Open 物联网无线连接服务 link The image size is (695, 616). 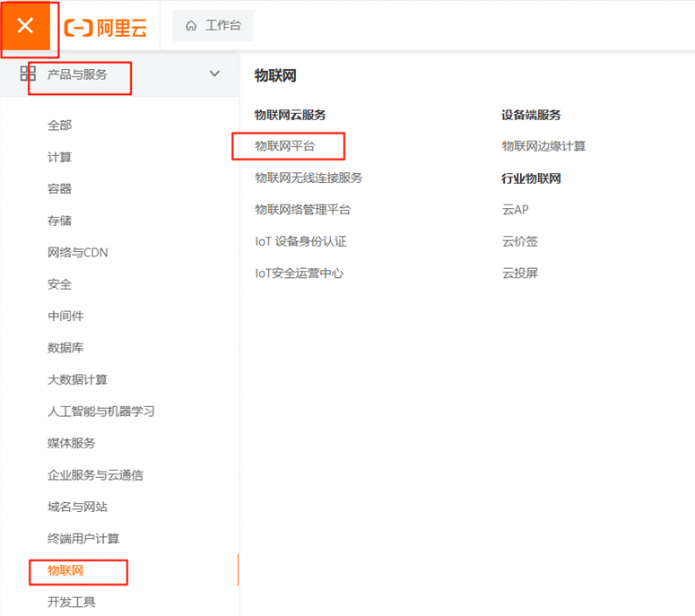click(x=308, y=178)
